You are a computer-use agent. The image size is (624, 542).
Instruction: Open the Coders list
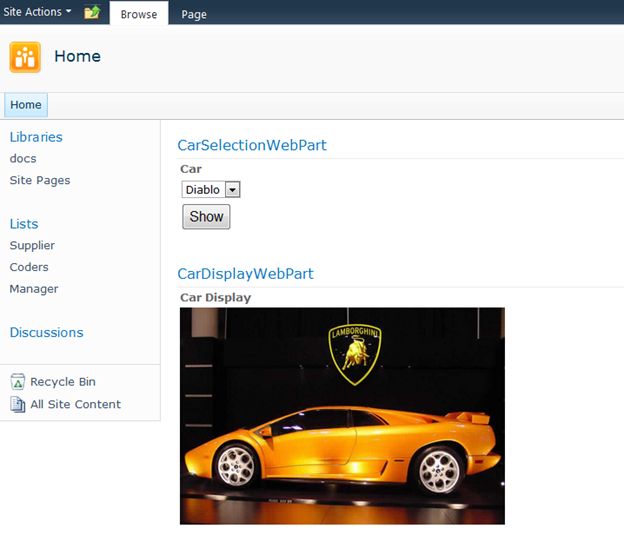29,267
